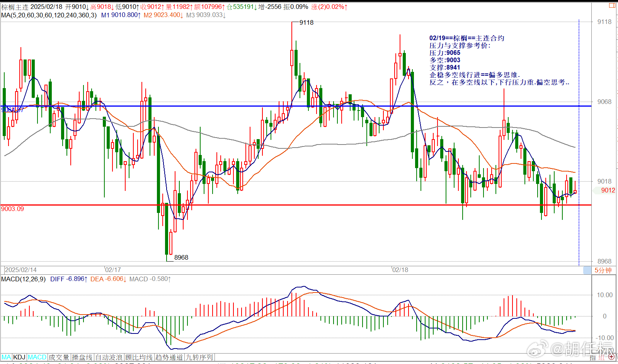Click the DIFF -6.896 value
The image size is (618, 364).
69,279
